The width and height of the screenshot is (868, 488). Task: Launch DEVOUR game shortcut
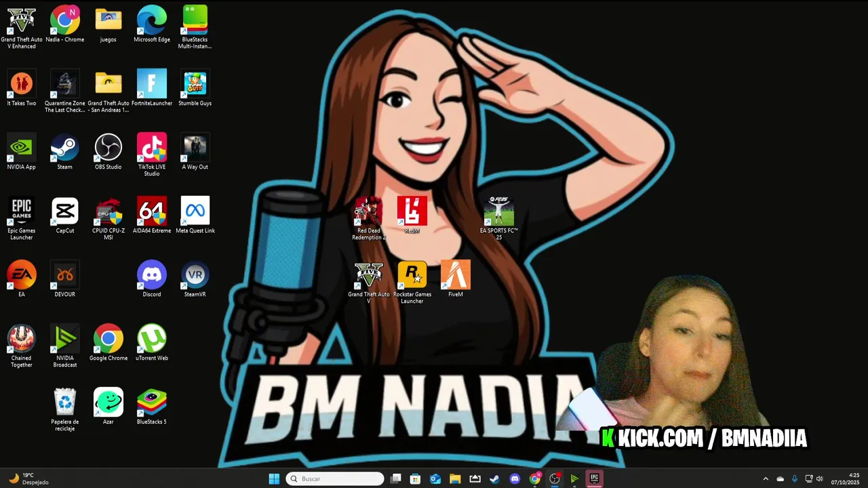(x=65, y=279)
